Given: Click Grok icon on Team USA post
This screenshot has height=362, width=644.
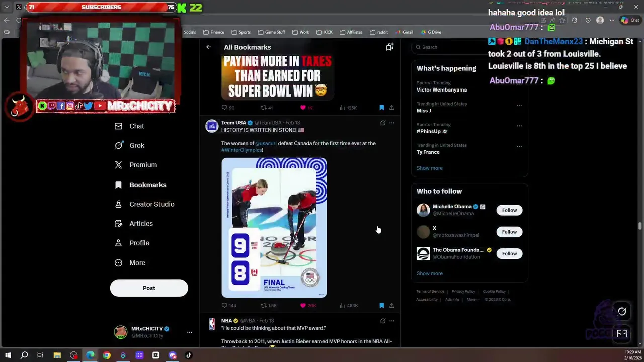Looking at the screenshot, I should [x=383, y=123].
